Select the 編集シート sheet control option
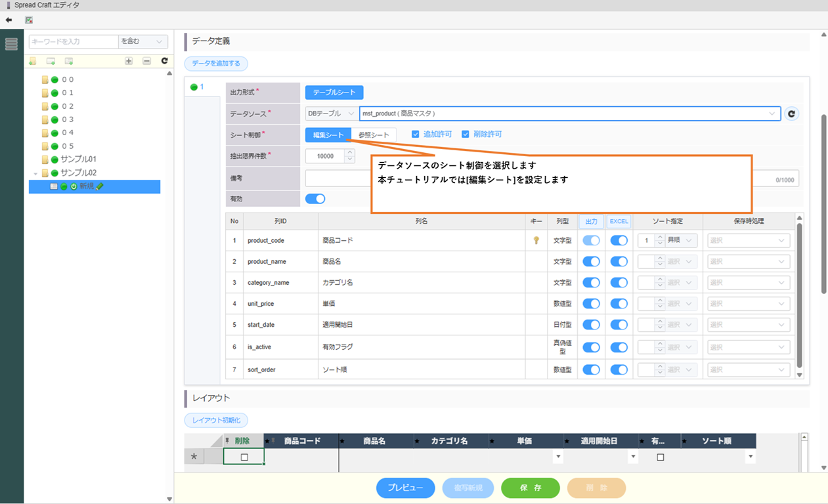The image size is (828, 504). (328, 135)
